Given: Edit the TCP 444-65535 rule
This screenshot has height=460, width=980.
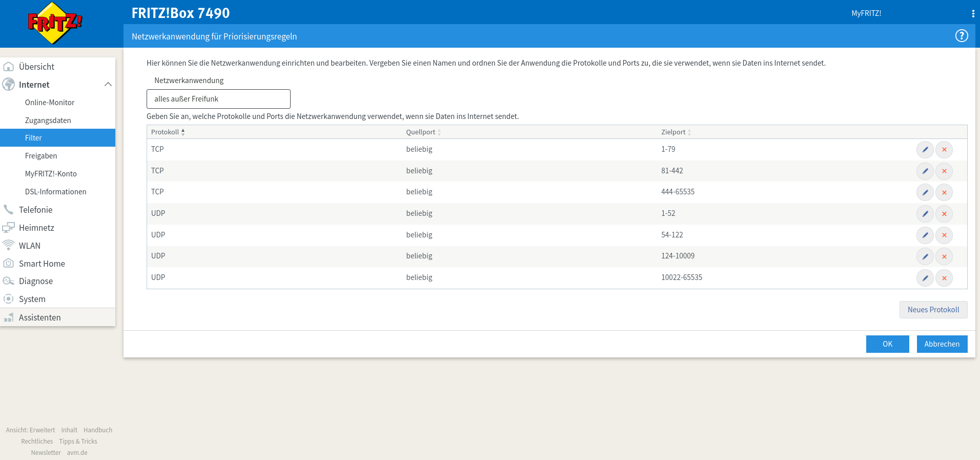Looking at the screenshot, I should point(925,192).
